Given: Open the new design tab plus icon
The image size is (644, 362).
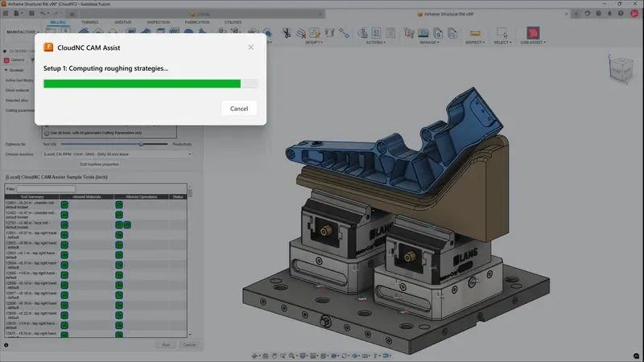Looking at the screenshot, I should coord(576,14).
